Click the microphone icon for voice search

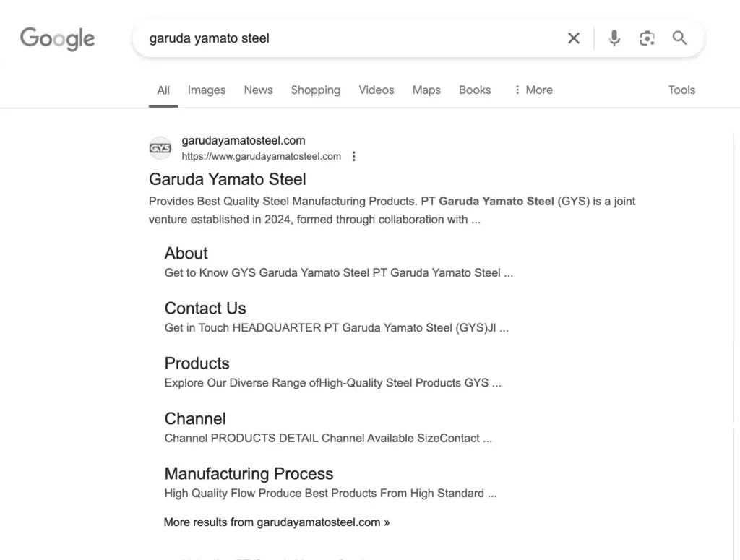pos(614,38)
